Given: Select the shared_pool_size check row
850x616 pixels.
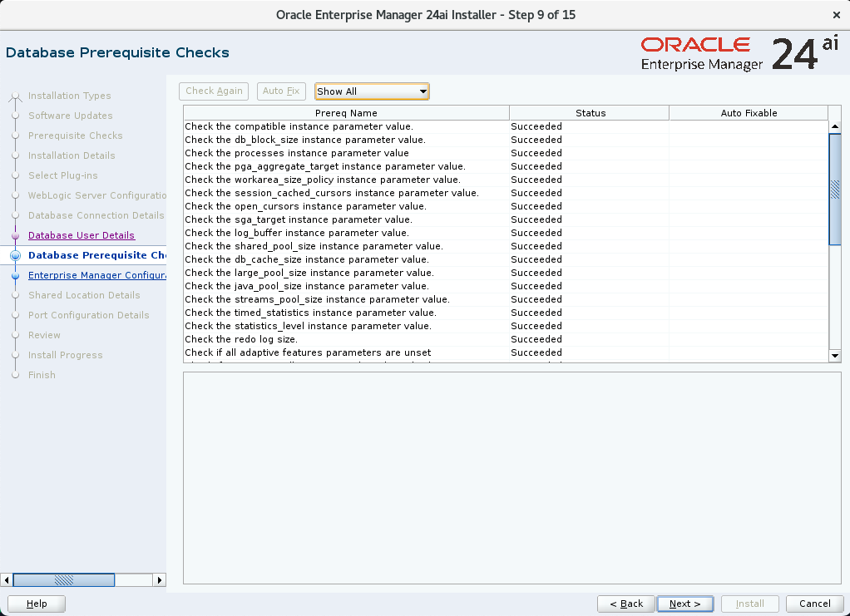Looking at the screenshot, I should (x=506, y=246).
